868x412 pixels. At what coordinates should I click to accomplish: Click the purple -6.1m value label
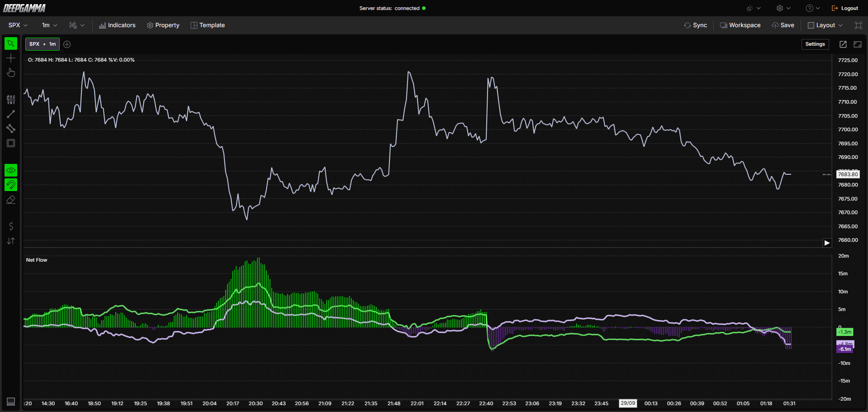(845, 349)
